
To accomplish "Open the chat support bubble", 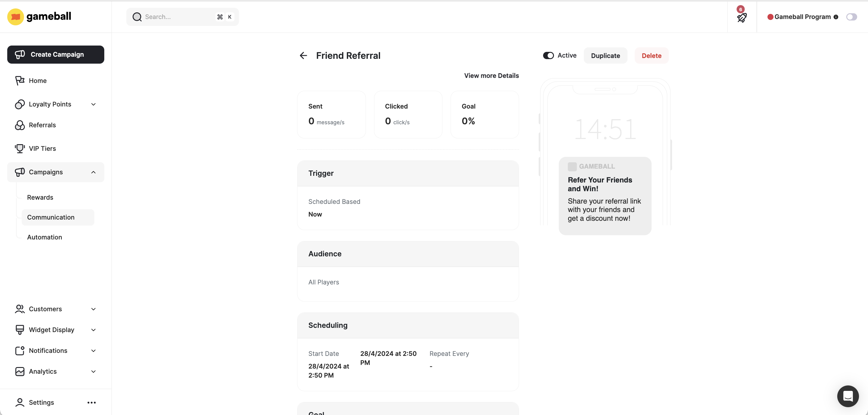I will 848,396.
